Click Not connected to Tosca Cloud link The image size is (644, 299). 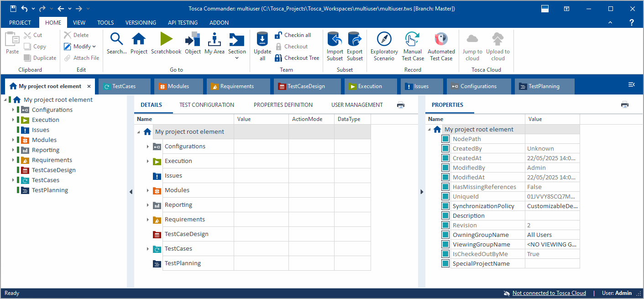pos(549,293)
